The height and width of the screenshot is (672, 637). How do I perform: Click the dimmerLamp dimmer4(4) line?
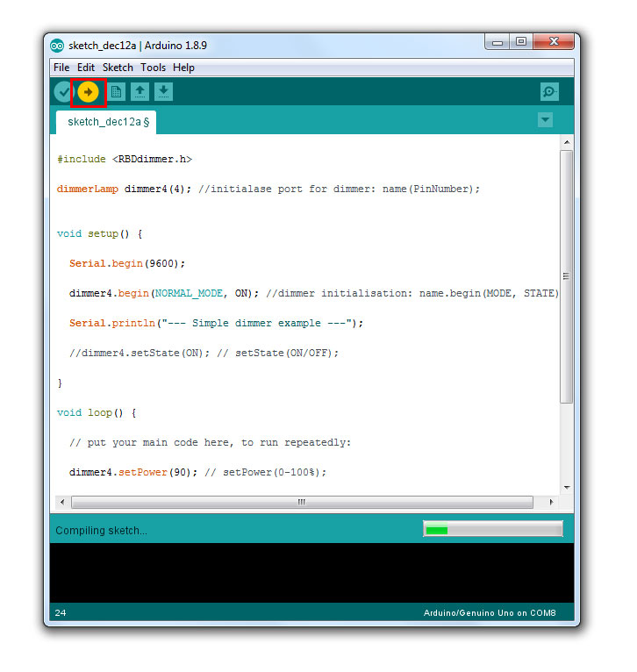point(268,189)
